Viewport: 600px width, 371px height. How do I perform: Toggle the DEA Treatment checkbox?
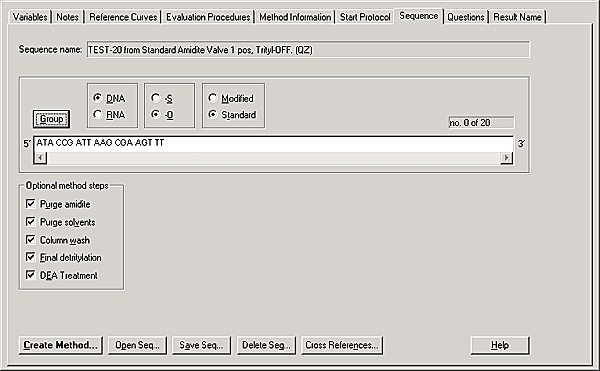[x=31, y=275]
